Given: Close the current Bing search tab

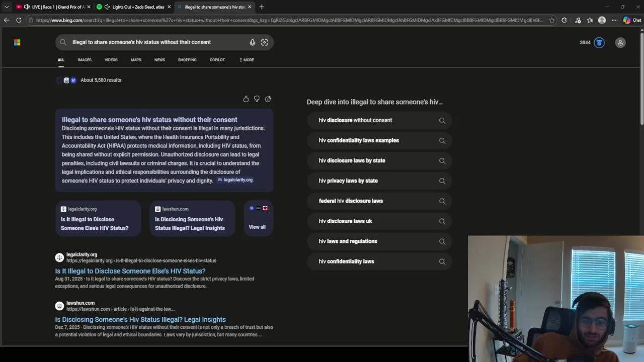Looking at the screenshot, I should pyautogui.click(x=250, y=7).
